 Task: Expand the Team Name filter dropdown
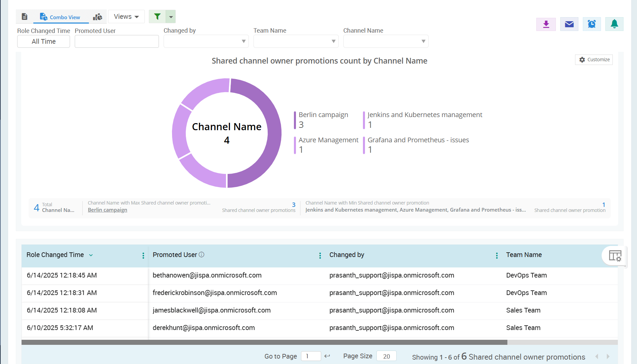(333, 41)
